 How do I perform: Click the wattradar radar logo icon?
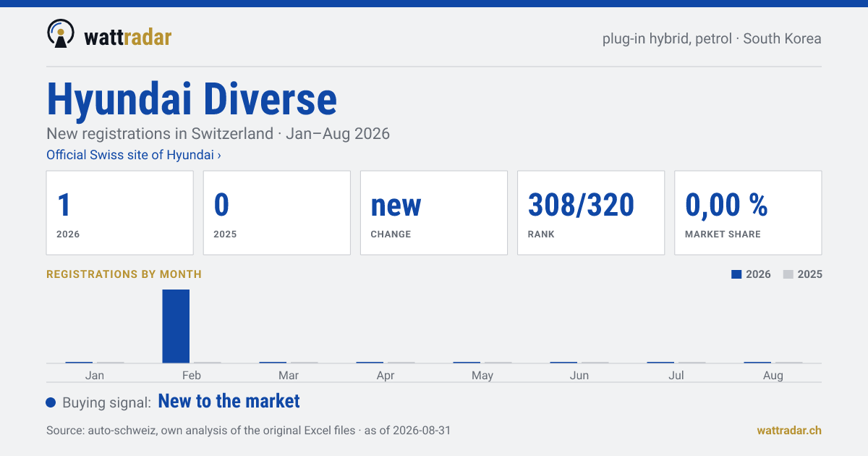(x=61, y=33)
